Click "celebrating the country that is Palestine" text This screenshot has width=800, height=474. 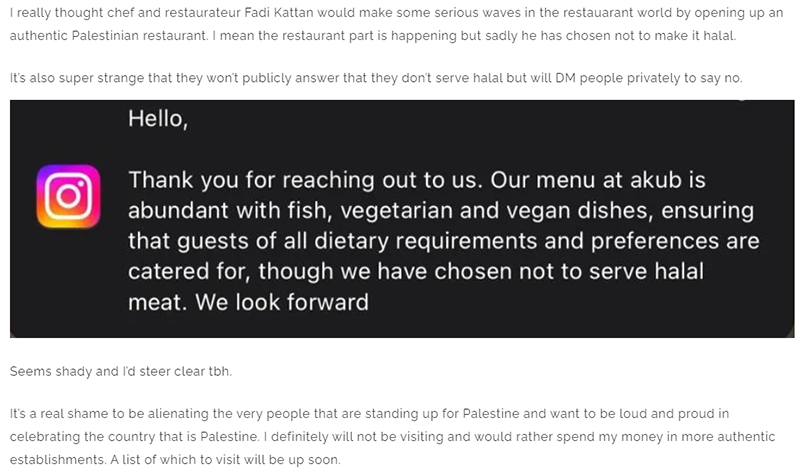(134, 437)
